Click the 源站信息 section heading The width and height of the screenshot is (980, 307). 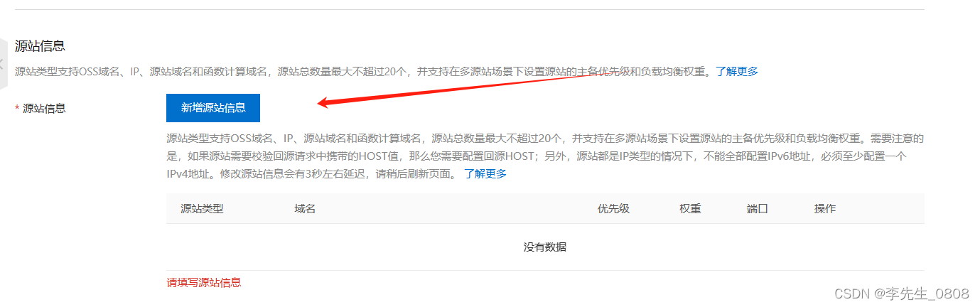pos(40,46)
